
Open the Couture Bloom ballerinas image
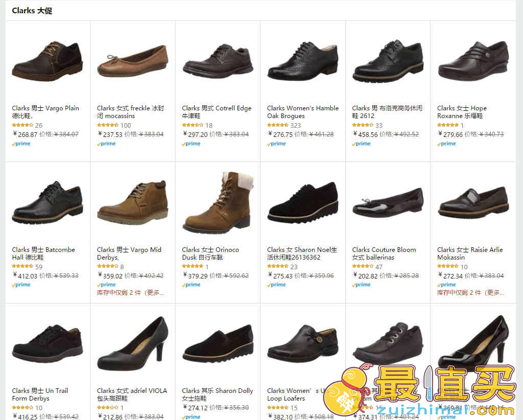click(x=388, y=202)
